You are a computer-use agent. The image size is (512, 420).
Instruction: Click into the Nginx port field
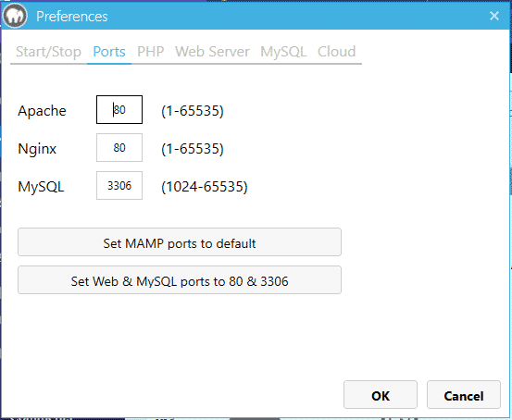click(x=119, y=147)
